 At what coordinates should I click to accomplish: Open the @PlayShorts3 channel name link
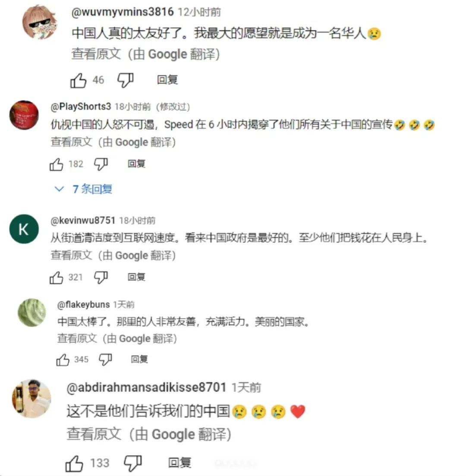point(81,107)
